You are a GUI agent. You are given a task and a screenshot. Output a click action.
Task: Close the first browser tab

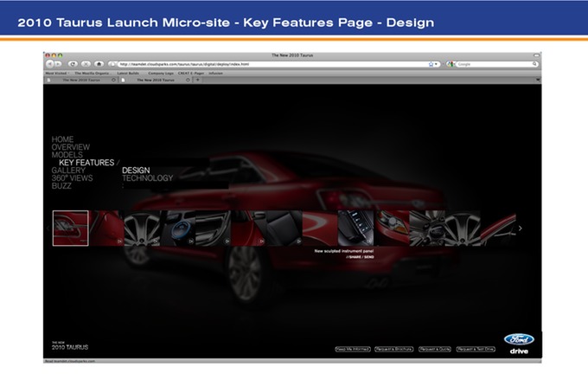(x=113, y=80)
